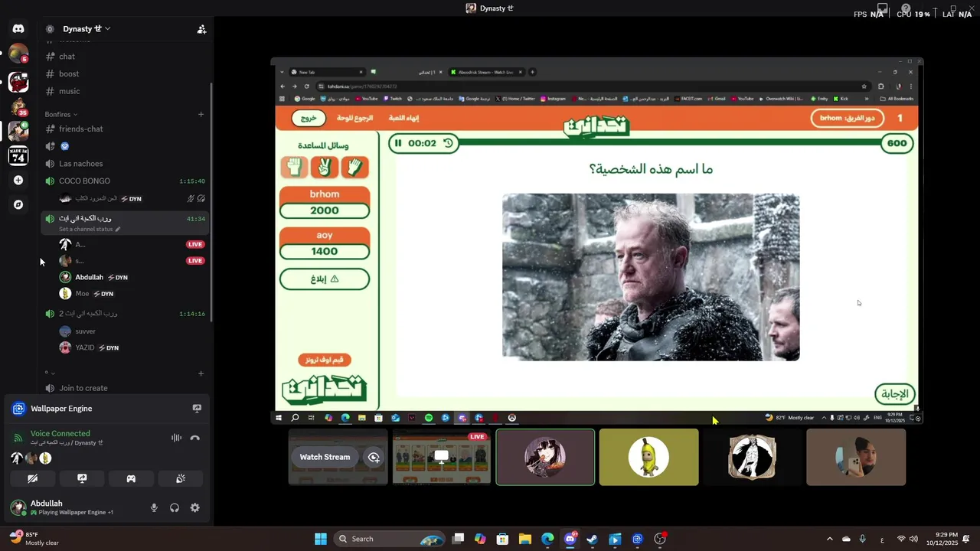Click the LIVE badge beside user A...

(195, 245)
